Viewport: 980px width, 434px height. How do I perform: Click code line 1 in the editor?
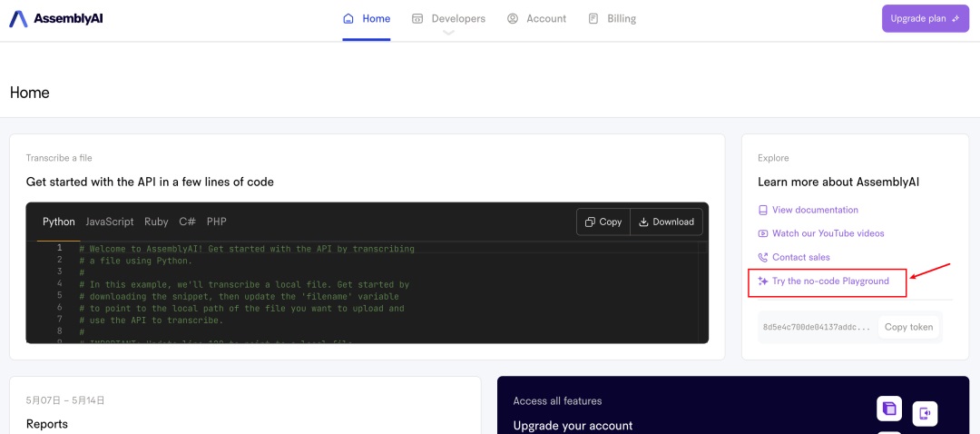tap(247, 249)
